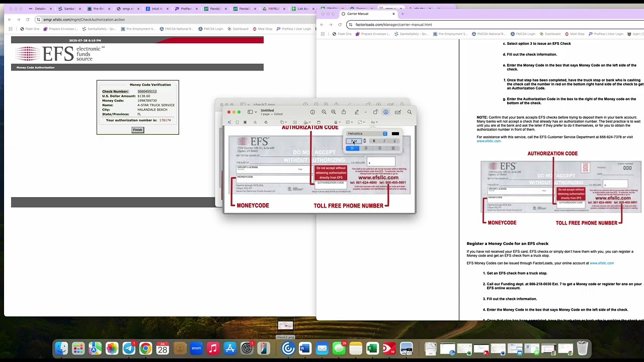644x362 pixels.
Task: Open Med-Stop bookmark in left browser
Action: (x=262, y=29)
